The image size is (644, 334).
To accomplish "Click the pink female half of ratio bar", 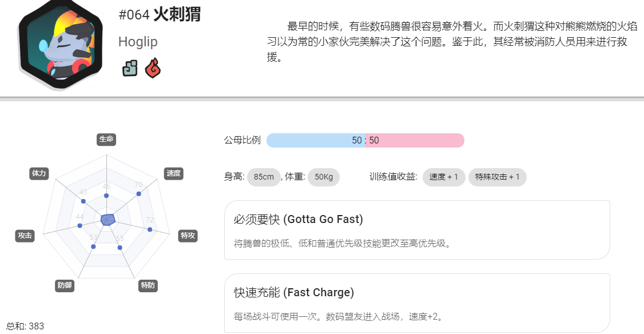I will [415, 141].
